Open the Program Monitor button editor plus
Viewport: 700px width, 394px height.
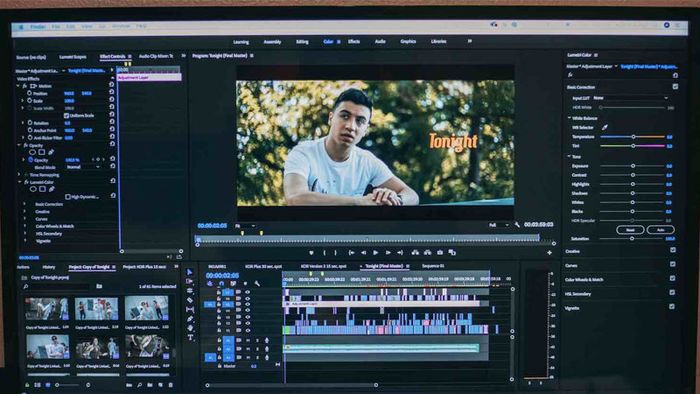coord(549,253)
